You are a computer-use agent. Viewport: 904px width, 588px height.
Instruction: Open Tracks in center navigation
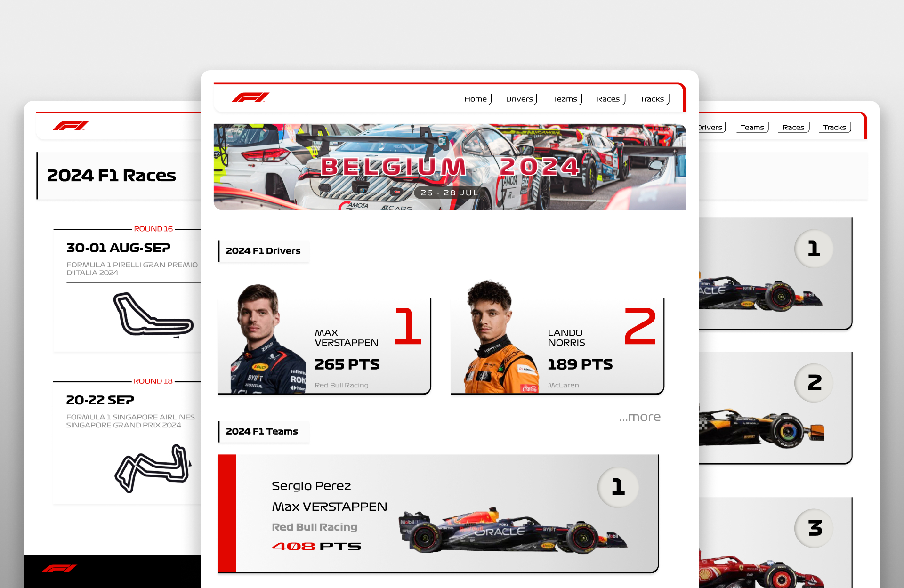click(x=652, y=99)
